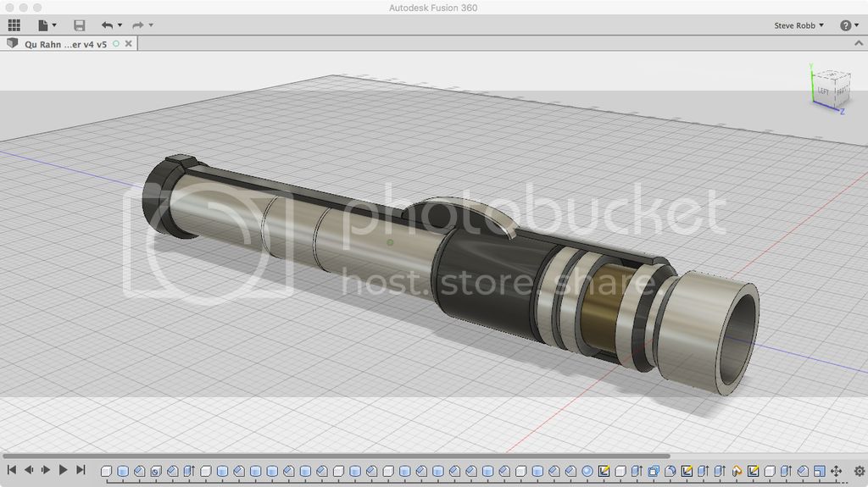Viewport: 868px width, 487px height.
Task: Select the sphere feature in the timeline
Action: [x=587, y=471]
